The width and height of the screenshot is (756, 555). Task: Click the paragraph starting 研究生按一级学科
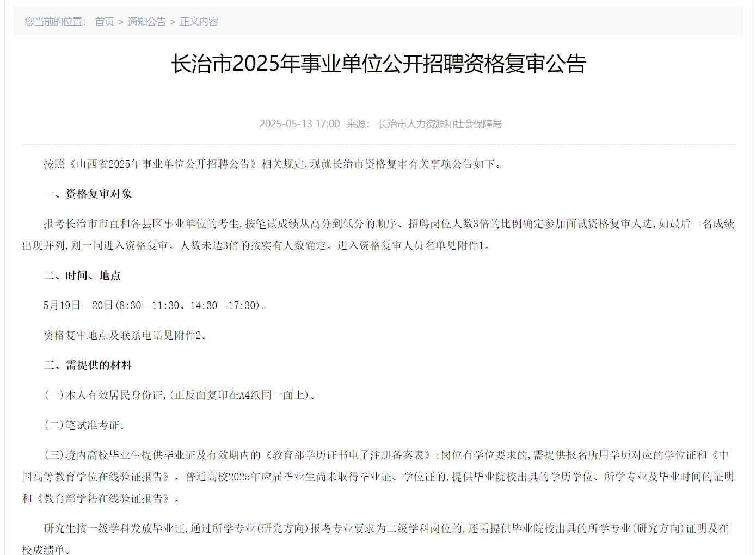point(376,539)
